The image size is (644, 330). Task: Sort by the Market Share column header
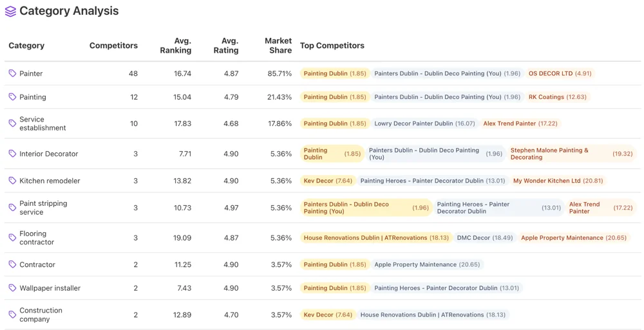pyautogui.click(x=278, y=46)
